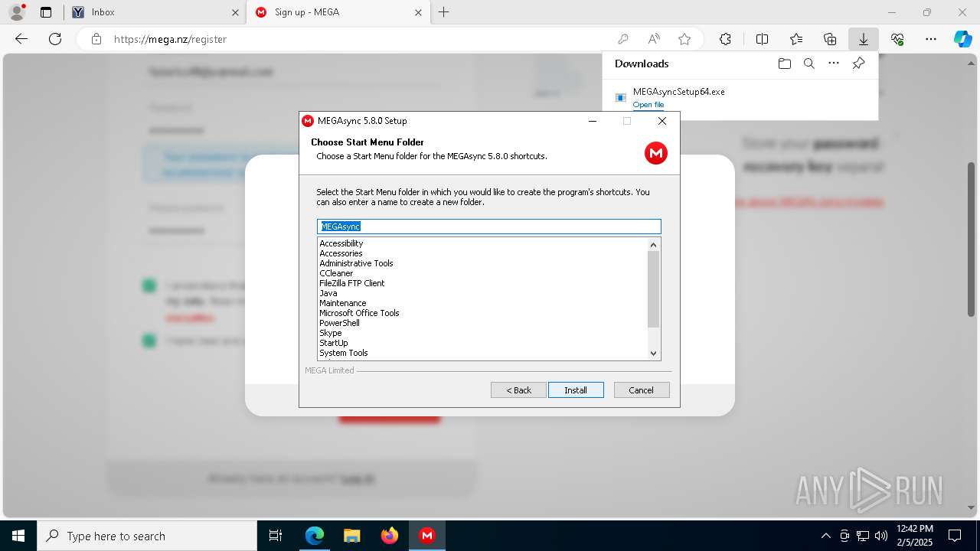Close the Sign up - MEGA tab
The height and width of the screenshot is (551, 980).
418,12
